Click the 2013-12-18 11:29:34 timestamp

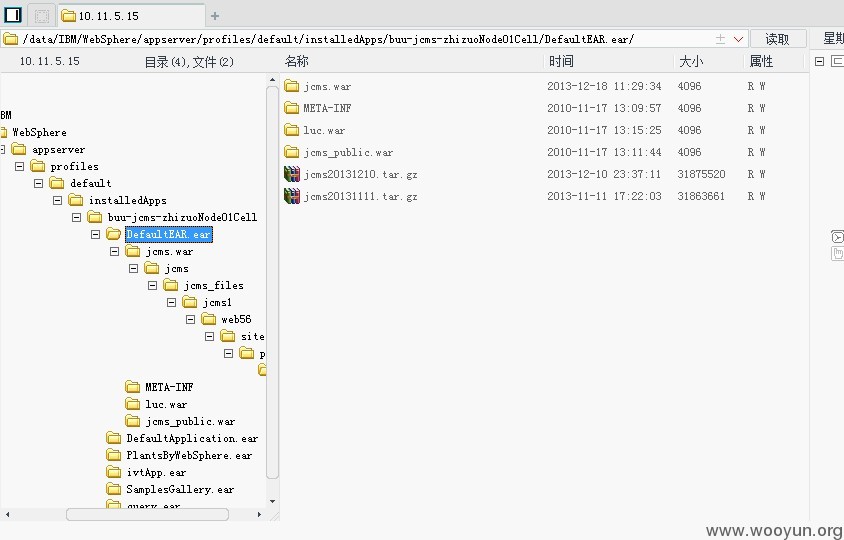[604, 86]
